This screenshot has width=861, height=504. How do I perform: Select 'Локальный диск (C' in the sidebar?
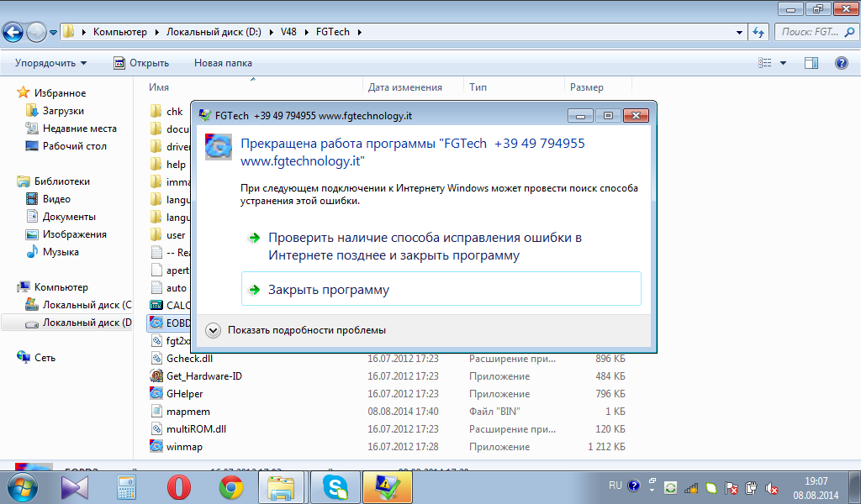coord(87,305)
